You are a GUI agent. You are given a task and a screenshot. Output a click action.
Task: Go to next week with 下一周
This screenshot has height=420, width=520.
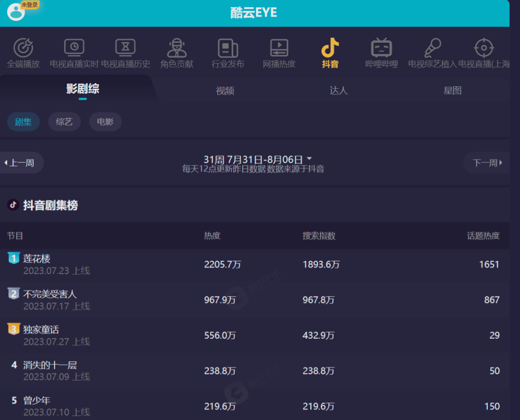(486, 163)
